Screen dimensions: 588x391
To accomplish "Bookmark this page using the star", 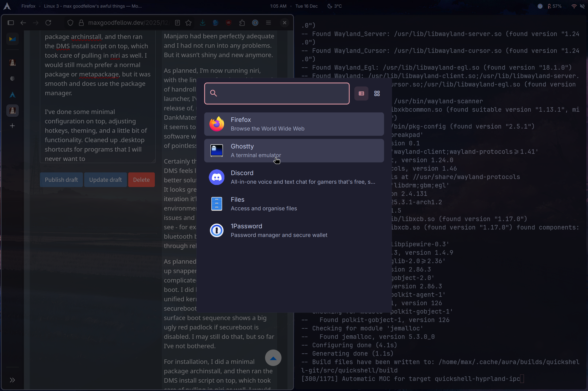I will pos(189,23).
